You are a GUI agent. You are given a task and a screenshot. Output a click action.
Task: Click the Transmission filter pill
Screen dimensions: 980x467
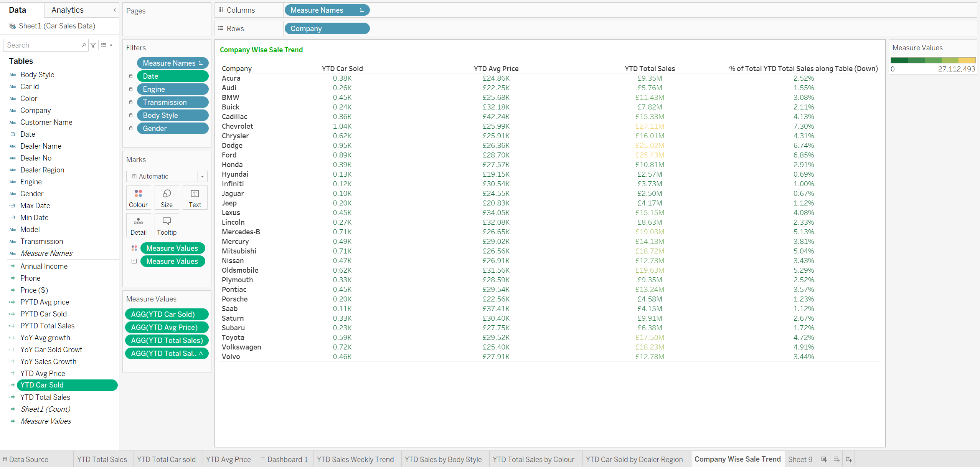click(172, 102)
